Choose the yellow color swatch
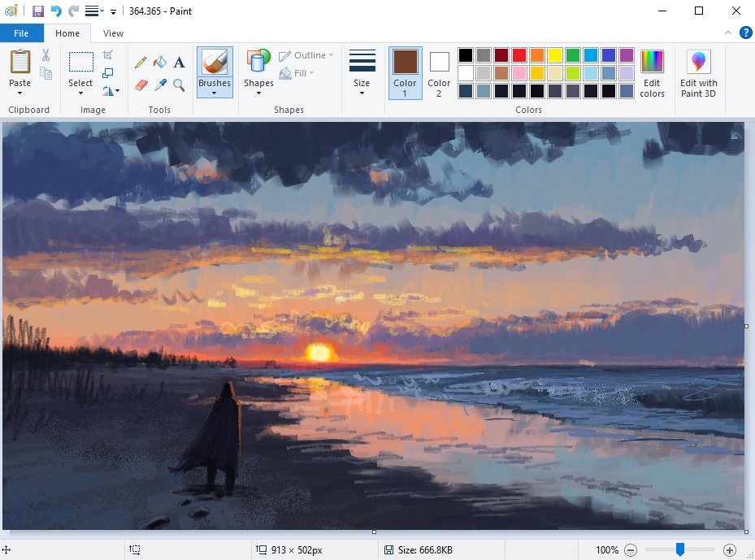Image resolution: width=755 pixels, height=560 pixels. [555, 55]
